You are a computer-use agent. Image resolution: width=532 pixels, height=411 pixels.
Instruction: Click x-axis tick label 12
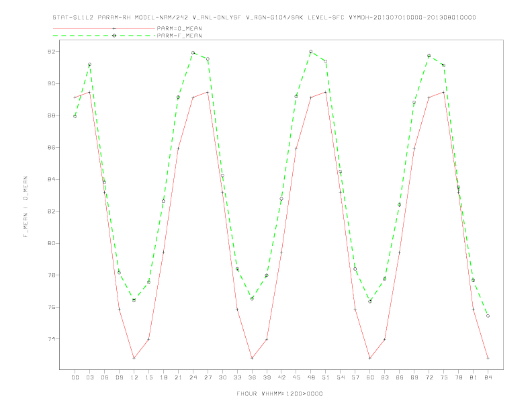click(134, 377)
